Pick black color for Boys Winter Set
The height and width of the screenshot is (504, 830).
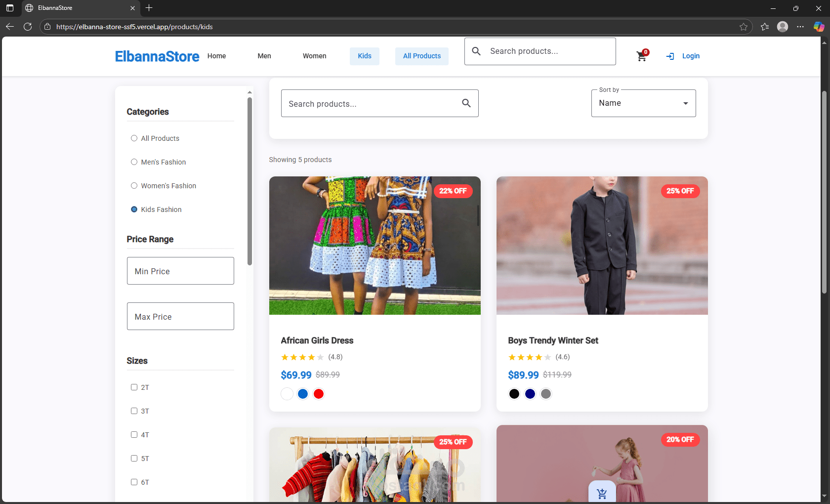click(x=514, y=394)
